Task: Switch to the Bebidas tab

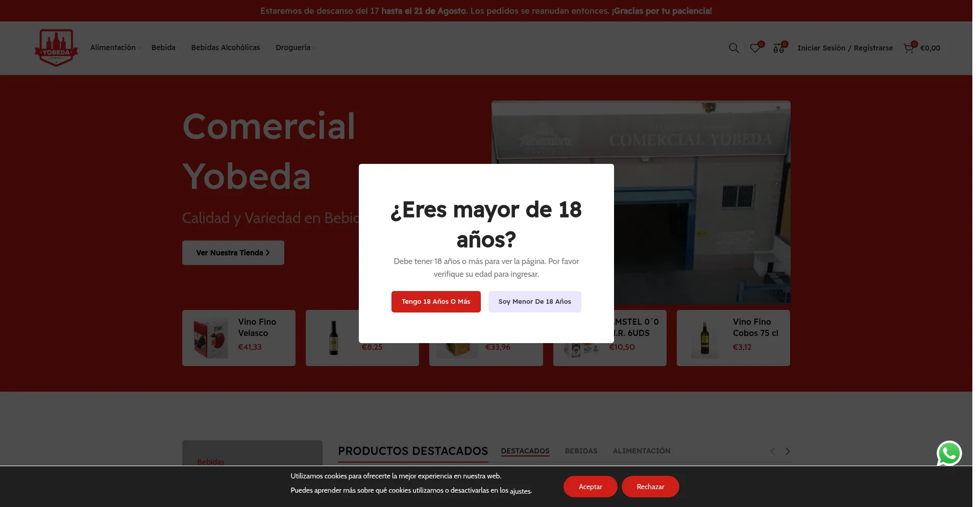Action: pos(581,451)
